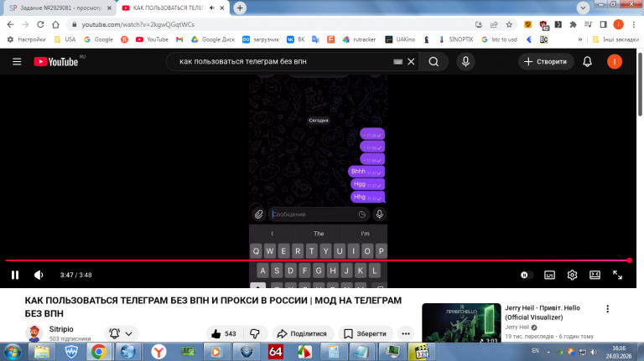
Task: Save the video with Зберегти
Action: [365, 333]
